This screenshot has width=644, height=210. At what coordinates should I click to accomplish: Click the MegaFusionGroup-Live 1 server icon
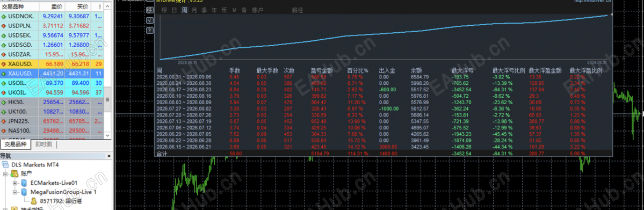click(x=24, y=192)
